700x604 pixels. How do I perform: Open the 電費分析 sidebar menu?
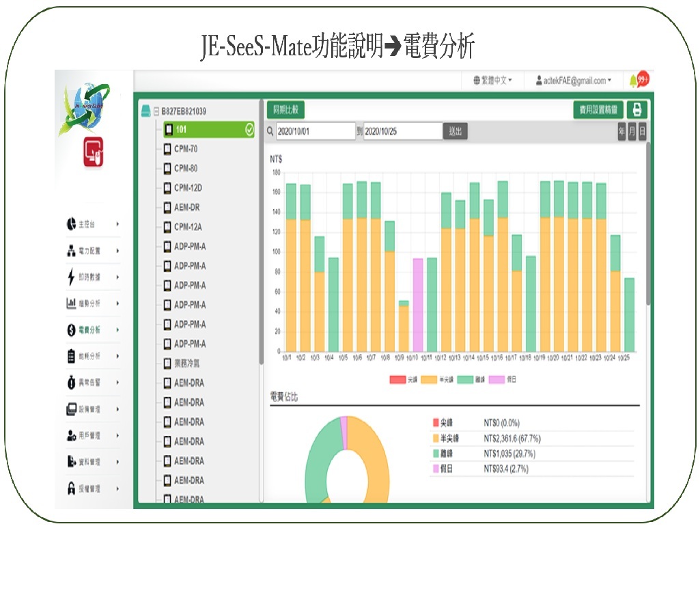[x=89, y=330]
